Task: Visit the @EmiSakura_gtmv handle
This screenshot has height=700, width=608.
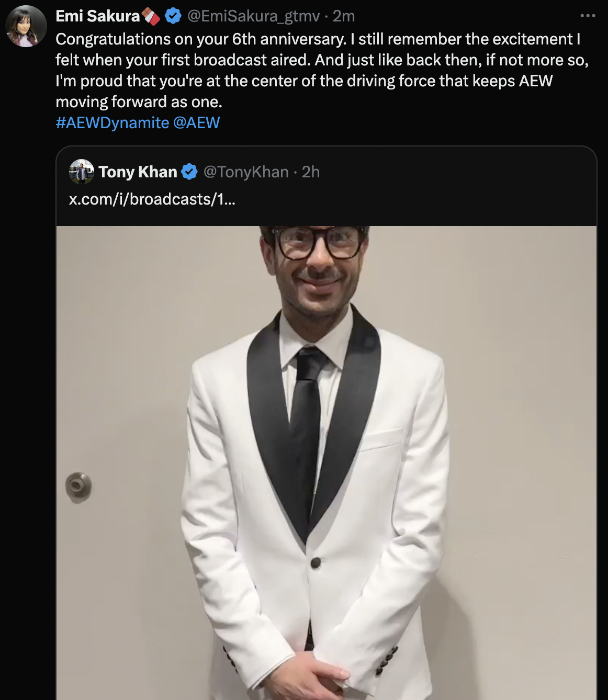Action: click(253, 16)
